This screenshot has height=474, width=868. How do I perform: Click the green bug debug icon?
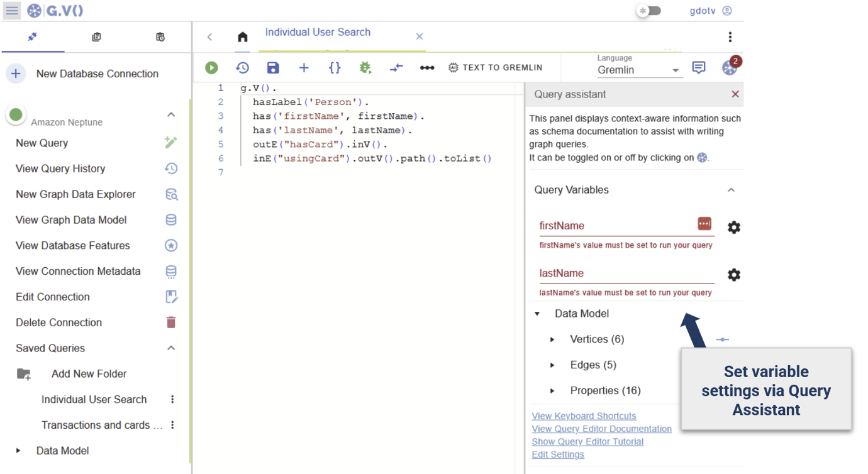[x=365, y=68]
